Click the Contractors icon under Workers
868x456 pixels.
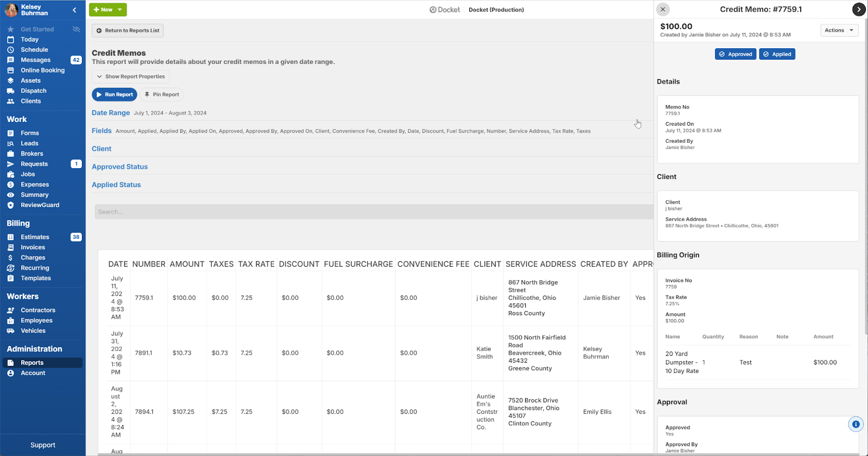pos(10,311)
